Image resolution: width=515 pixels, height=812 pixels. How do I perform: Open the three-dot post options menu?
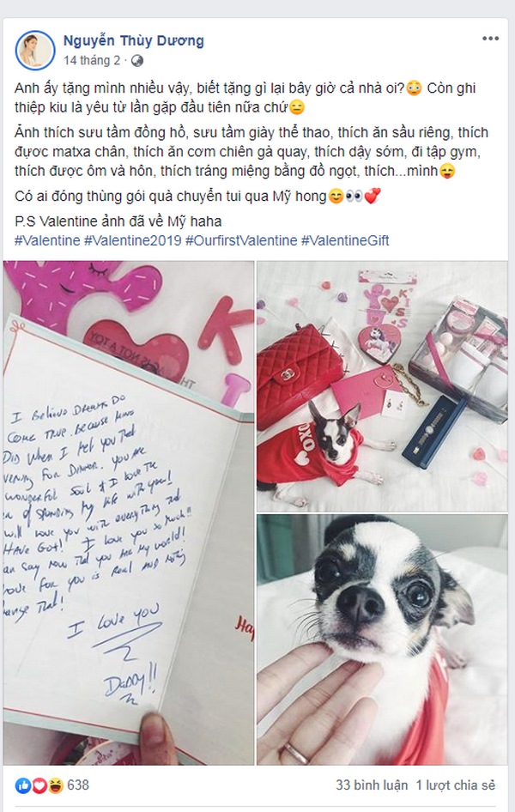(x=490, y=39)
